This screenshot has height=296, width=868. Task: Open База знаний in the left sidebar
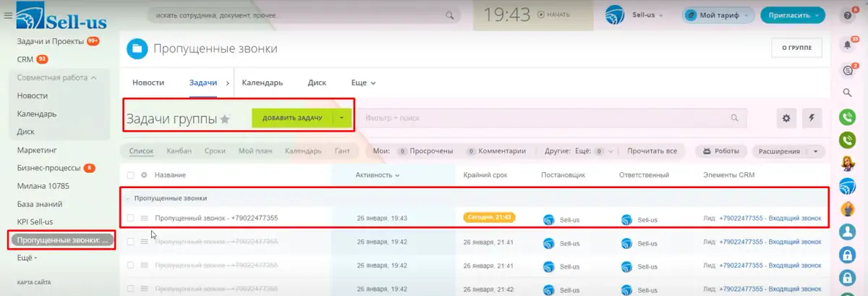[40, 204]
